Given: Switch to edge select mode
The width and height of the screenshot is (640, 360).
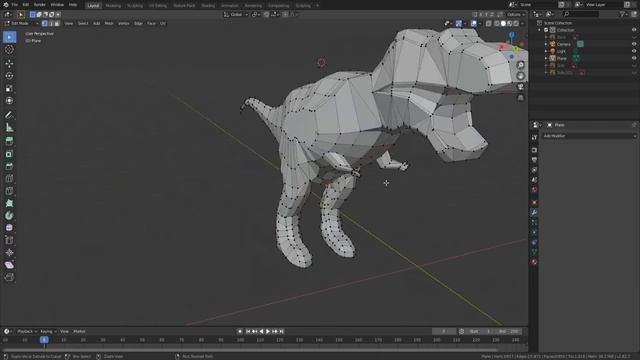Looking at the screenshot, I should (51, 24).
